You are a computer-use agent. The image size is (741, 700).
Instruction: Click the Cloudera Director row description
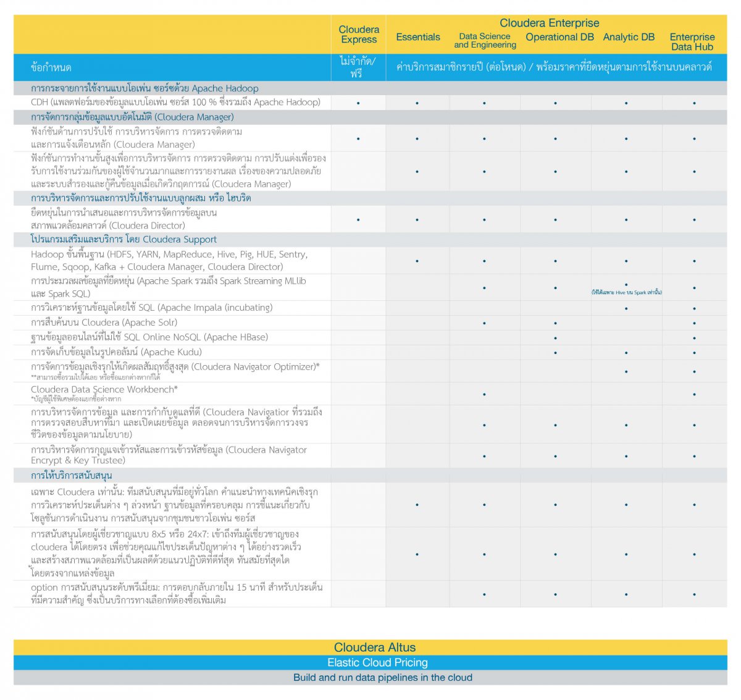tap(124, 219)
